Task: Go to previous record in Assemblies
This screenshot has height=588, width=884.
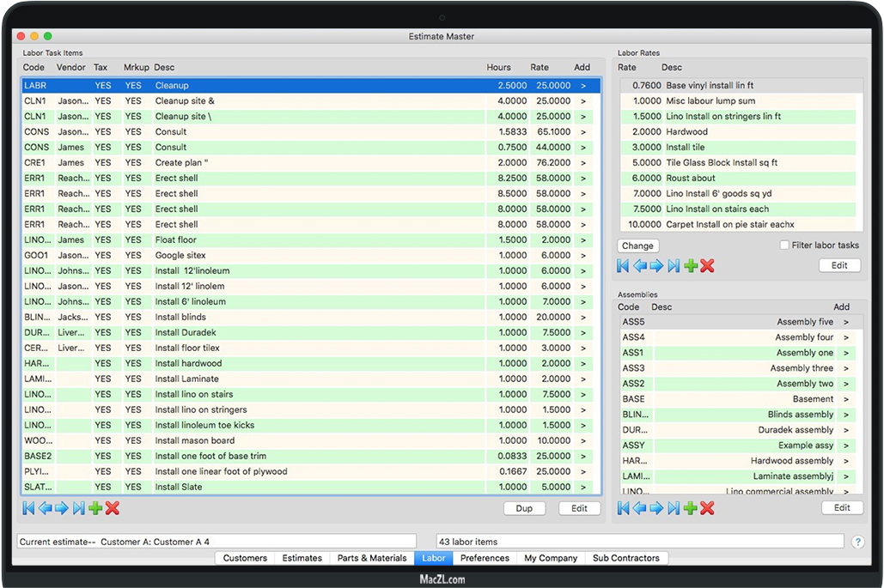Action: tap(640, 508)
